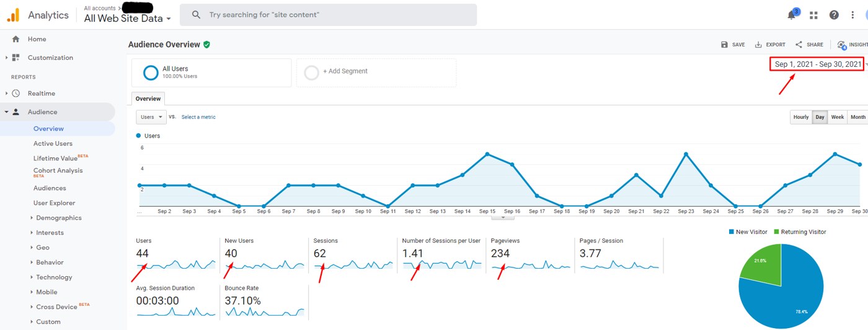This screenshot has height=330, width=868.
Task: Click the search magnifier icon
Action: pos(196,14)
